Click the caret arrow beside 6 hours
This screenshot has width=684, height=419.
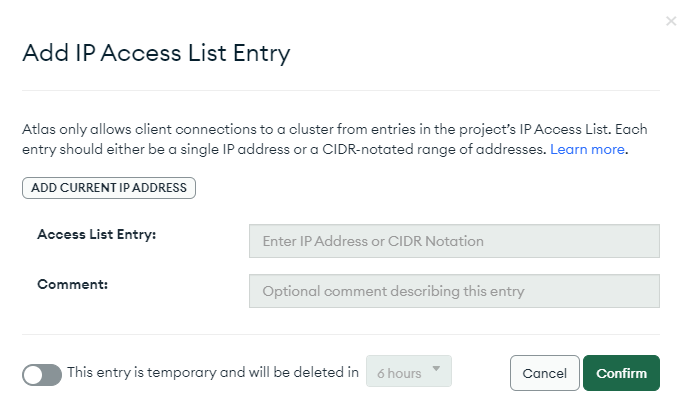tap(436, 369)
